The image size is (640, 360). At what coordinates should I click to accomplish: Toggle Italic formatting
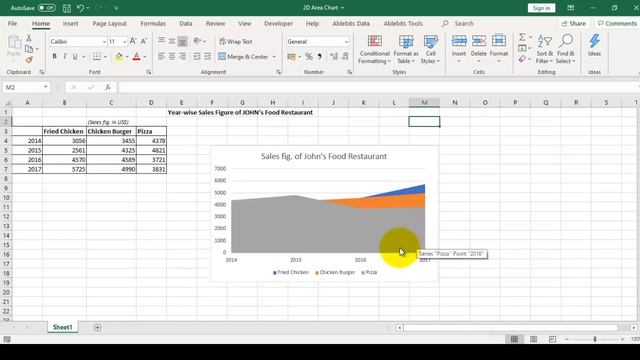pos(64,56)
